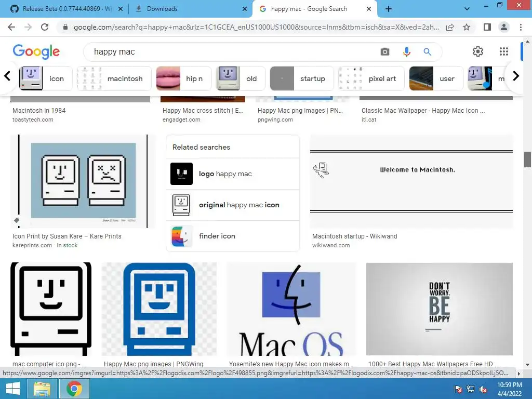
Task: Open Mac OS Finder face image
Action: point(291,309)
